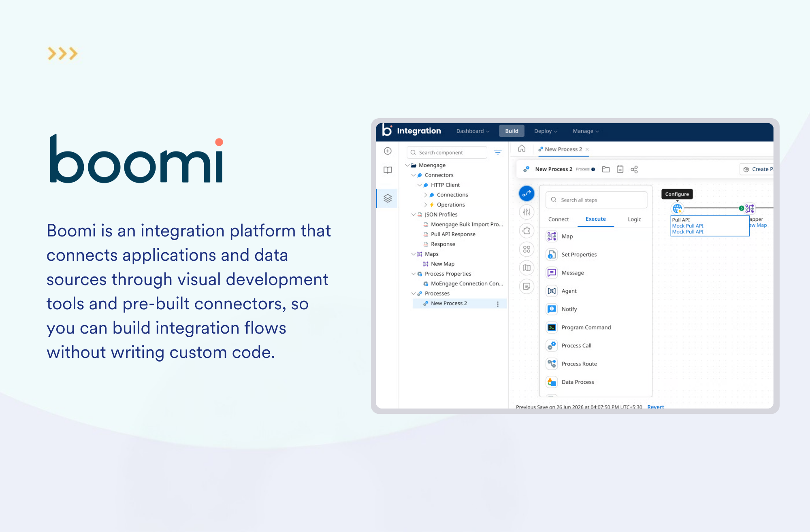
Task: Switch to the Connect tab
Action: (558, 219)
